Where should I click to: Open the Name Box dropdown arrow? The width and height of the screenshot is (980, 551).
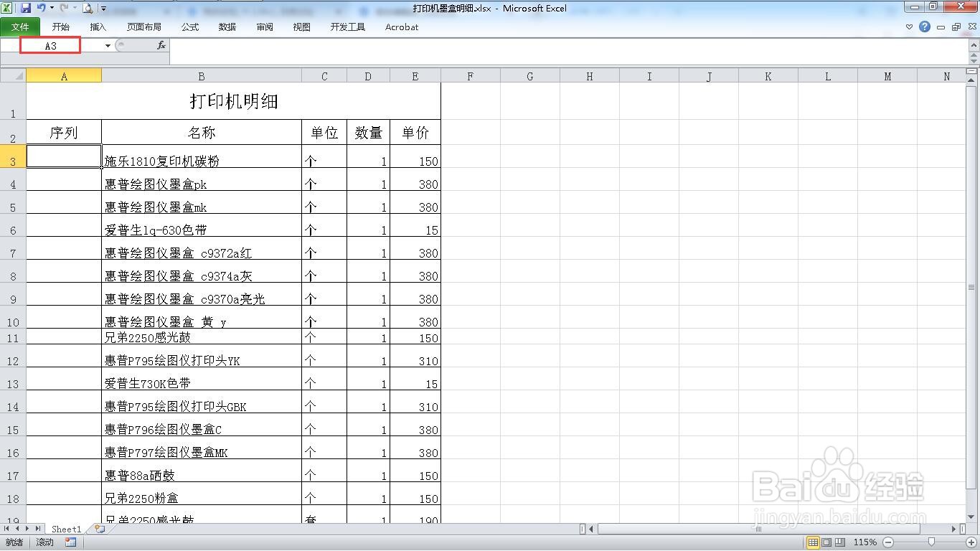tap(108, 46)
